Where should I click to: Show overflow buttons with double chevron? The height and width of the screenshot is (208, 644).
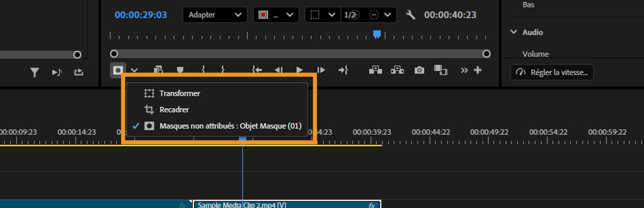point(464,70)
